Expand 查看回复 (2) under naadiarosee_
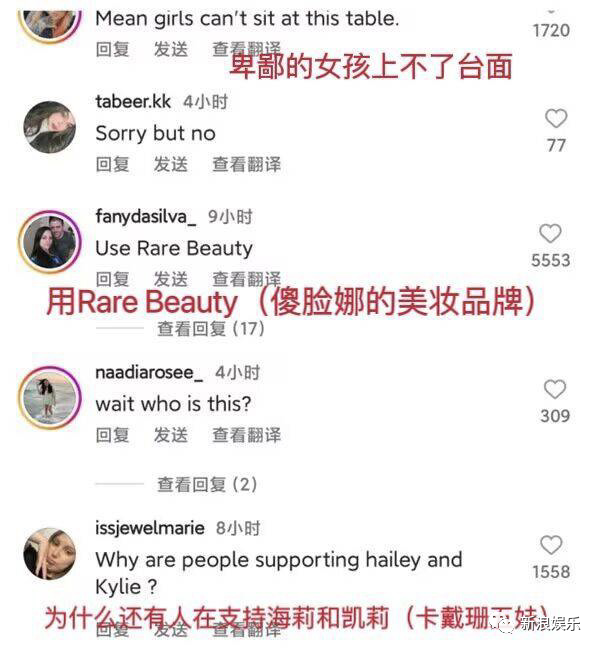 207,485
